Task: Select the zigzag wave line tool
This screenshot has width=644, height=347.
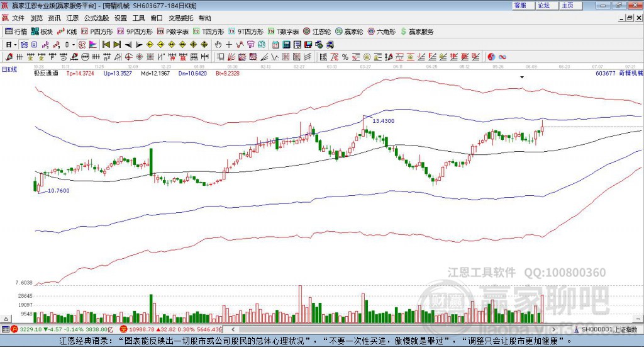Action: tap(274, 57)
